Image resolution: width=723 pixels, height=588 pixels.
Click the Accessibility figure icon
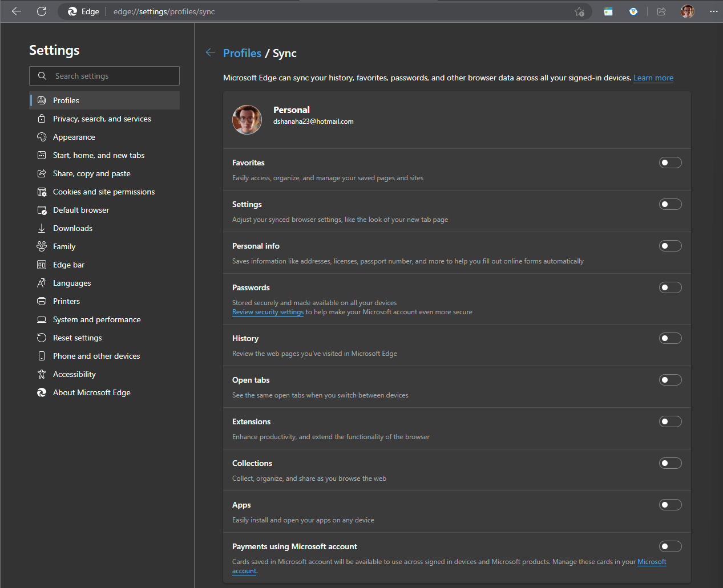coord(42,374)
